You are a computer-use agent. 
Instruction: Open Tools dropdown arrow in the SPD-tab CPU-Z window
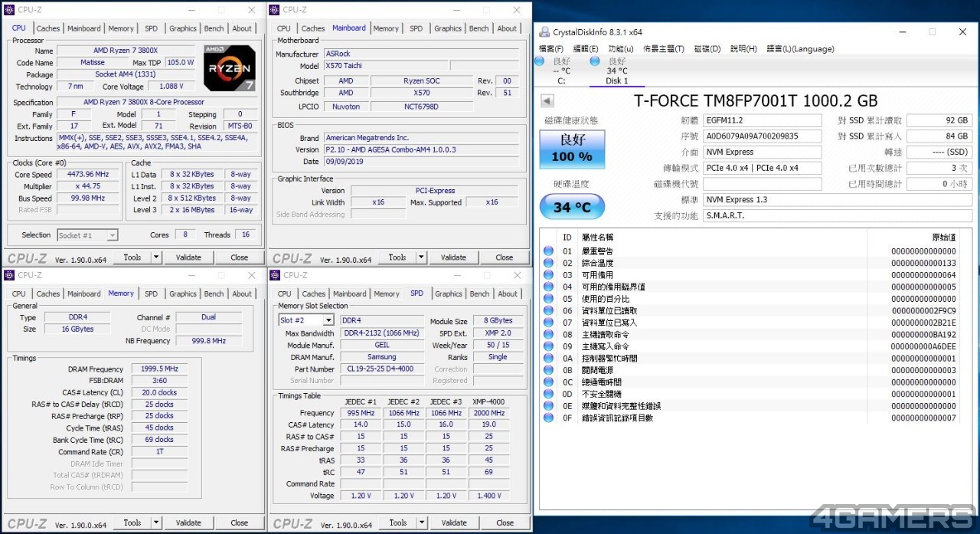[x=422, y=523]
